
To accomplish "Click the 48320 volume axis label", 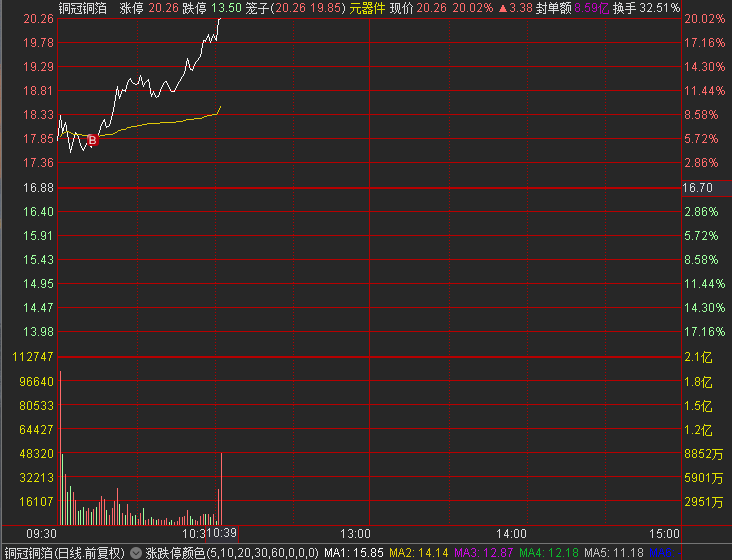I will point(36,454).
